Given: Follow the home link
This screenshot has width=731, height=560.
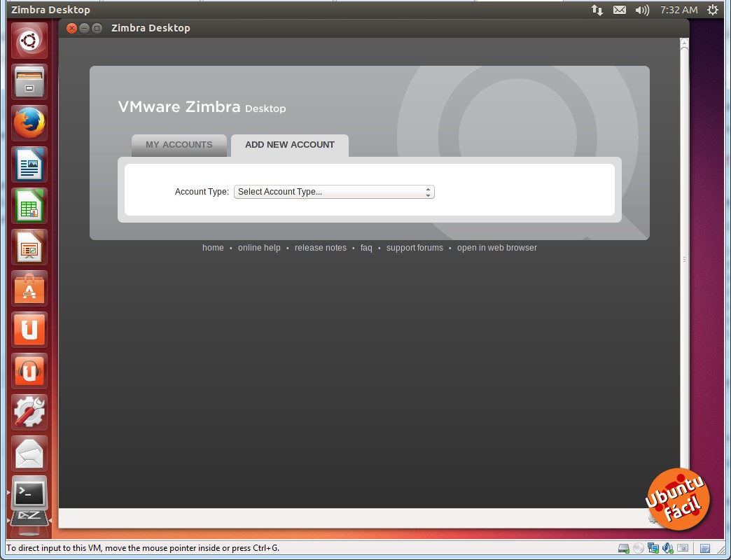Looking at the screenshot, I should (x=213, y=248).
